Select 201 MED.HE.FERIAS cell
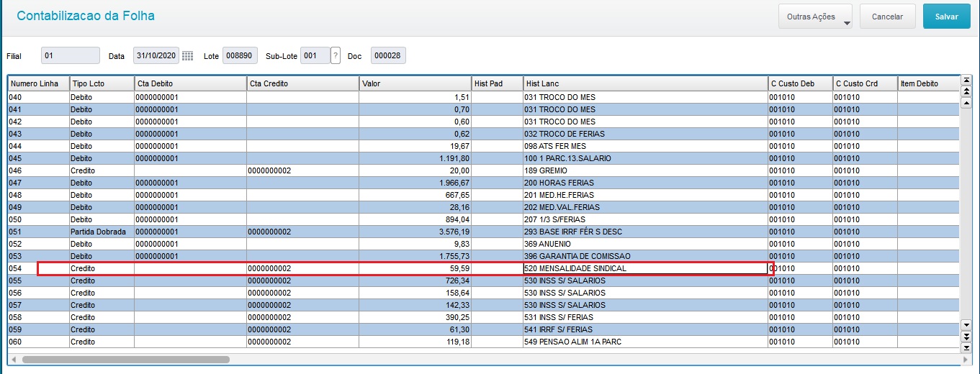The height and width of the screenshot is (374, 980). [646, 195]
